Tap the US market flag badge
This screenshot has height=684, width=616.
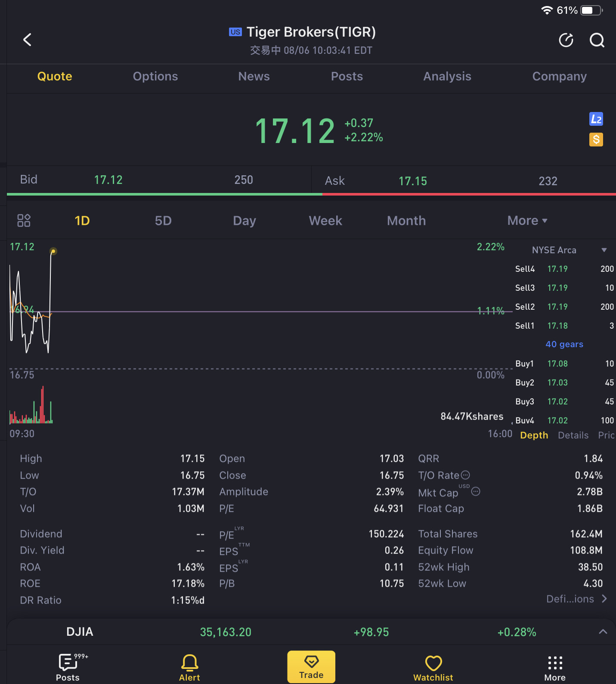point(235,32)
